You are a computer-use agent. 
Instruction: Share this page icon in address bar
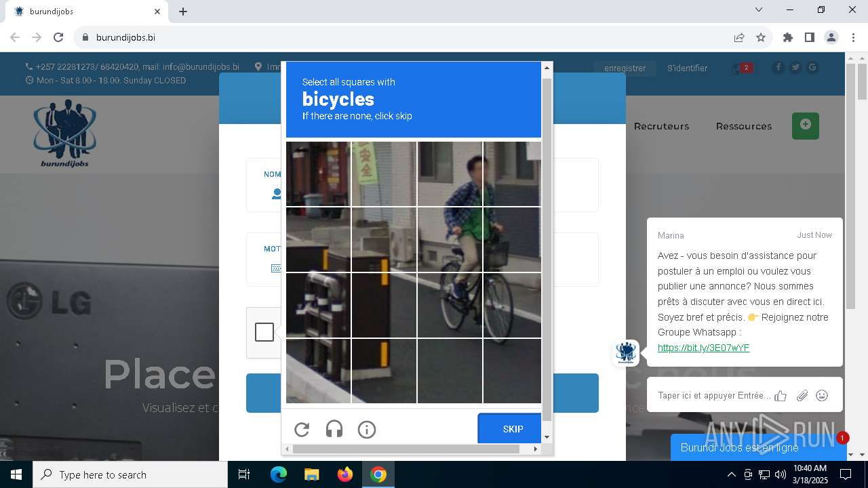click(x=739, y=37)
